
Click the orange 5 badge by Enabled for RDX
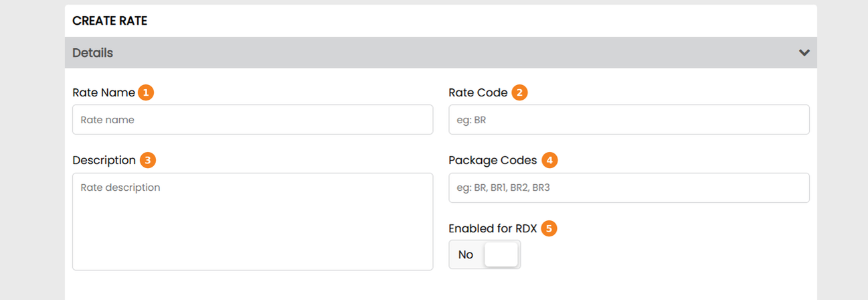tap(549, 228)
